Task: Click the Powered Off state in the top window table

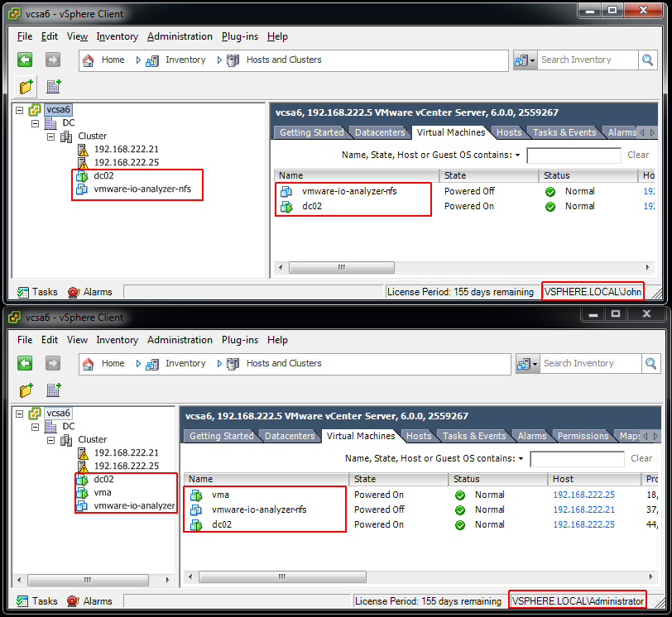Action: pyautogui.click(x=469, y=191)
